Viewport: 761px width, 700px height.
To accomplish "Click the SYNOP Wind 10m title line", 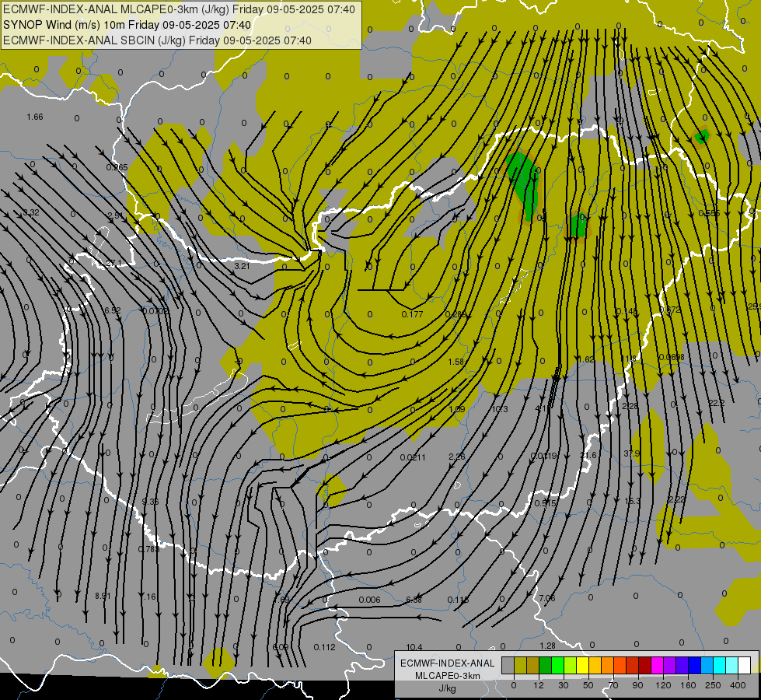I will click(127, 25).
